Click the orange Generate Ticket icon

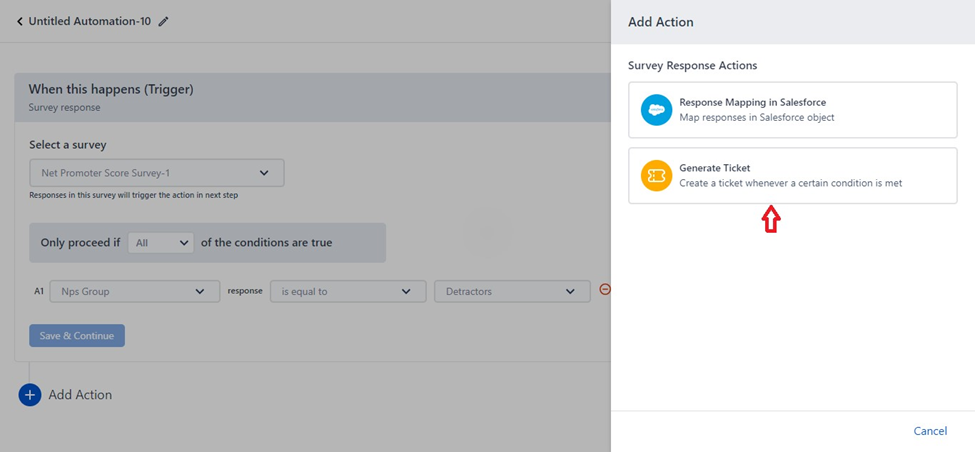[x=656, y=176]
